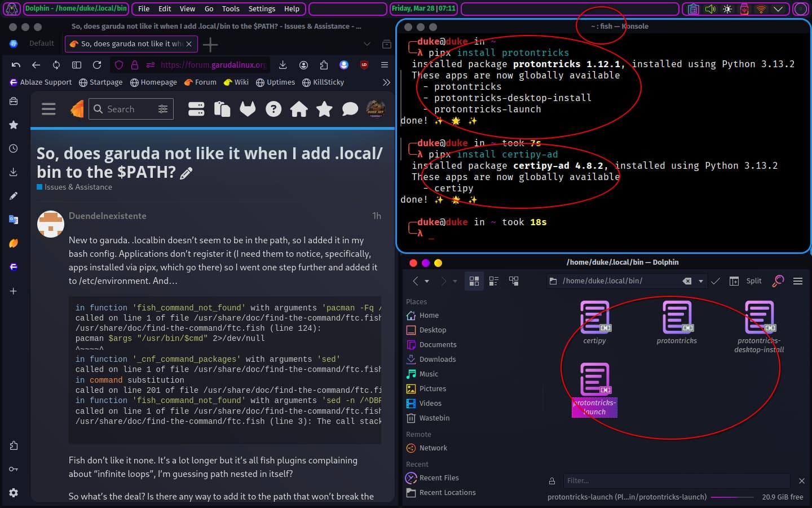812x508 pixels.
Task: Open Dolphin hamburger menu
Action: point(798,281)
